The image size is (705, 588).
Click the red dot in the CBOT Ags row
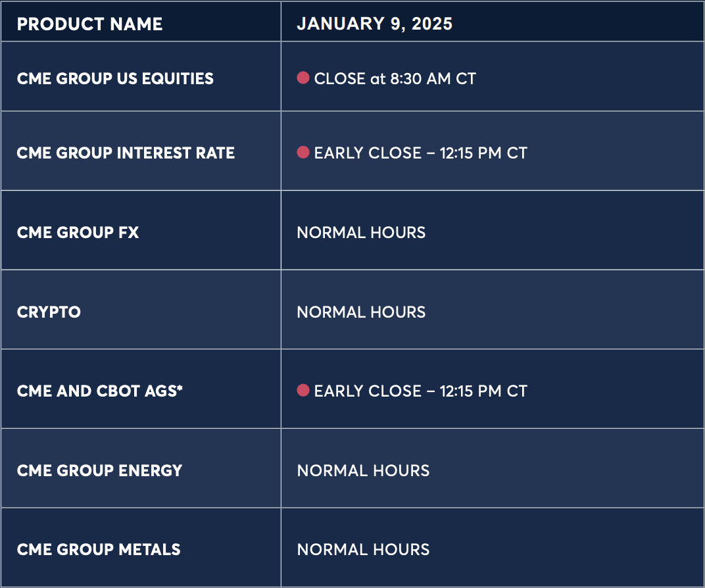pos(303,391)
